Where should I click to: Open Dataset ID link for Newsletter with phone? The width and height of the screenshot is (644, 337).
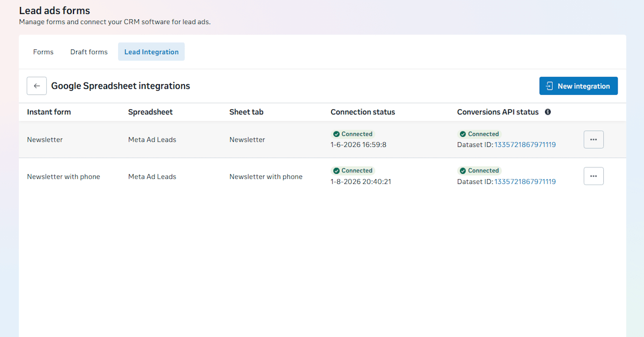click(525, 182)
